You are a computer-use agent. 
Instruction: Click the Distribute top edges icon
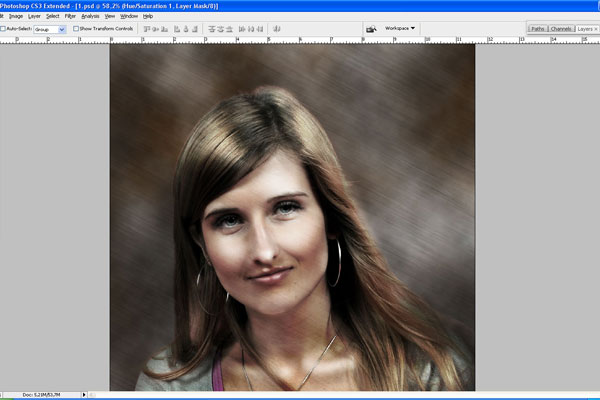click(212, 29)
